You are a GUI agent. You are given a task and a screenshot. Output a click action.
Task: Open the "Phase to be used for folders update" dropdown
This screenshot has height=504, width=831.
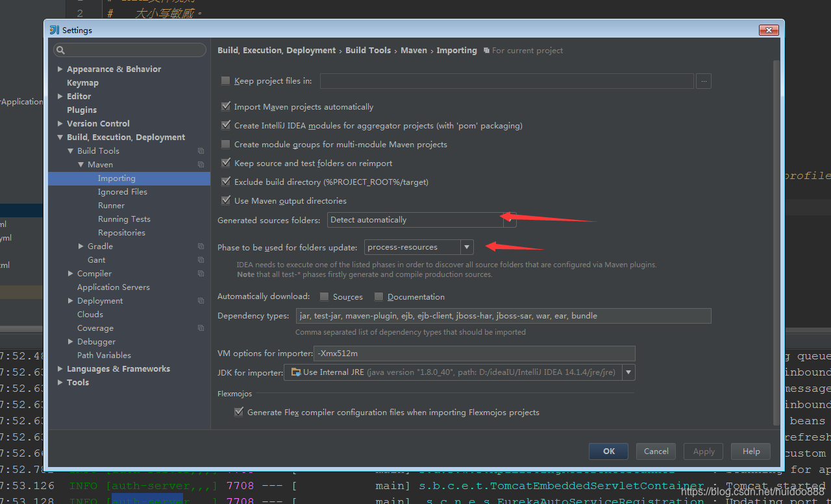tap(467, 247)
